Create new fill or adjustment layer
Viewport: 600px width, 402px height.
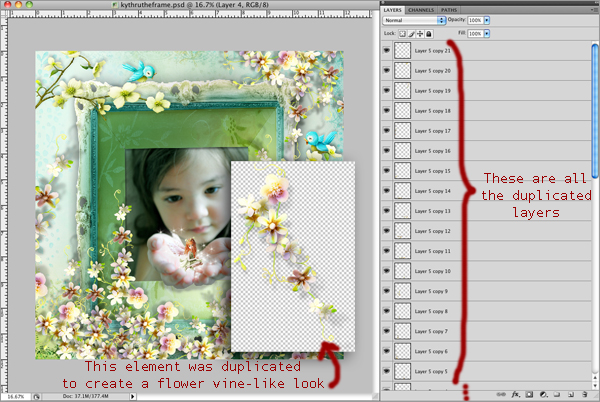click(x=545, y=394)
